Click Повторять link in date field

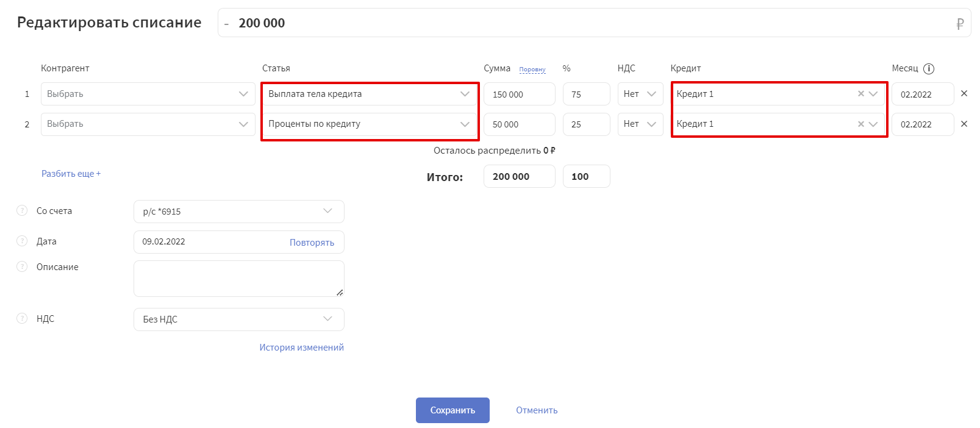(312, 242)
